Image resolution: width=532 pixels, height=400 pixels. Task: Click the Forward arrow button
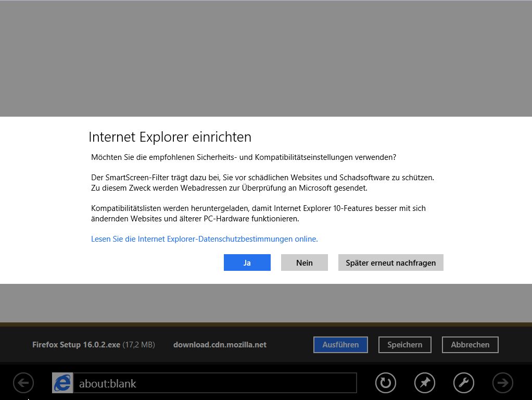point(502,383)
